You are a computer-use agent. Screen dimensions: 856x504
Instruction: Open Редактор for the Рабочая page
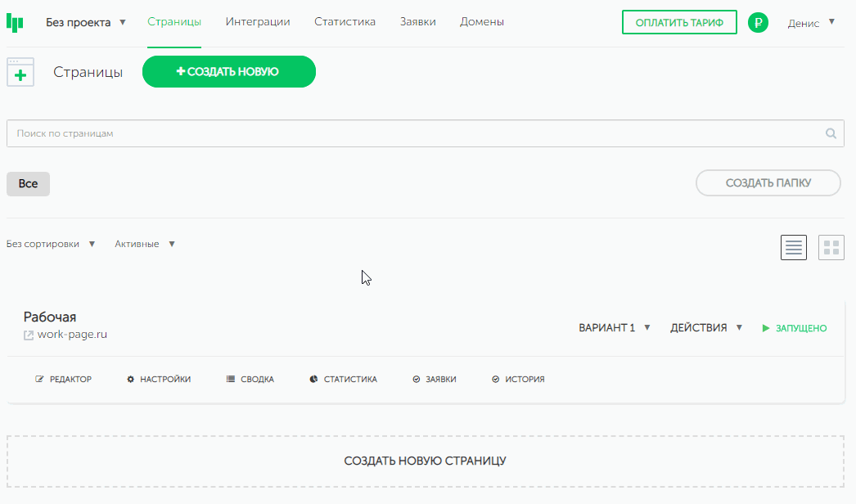click(x=64, y=380)
